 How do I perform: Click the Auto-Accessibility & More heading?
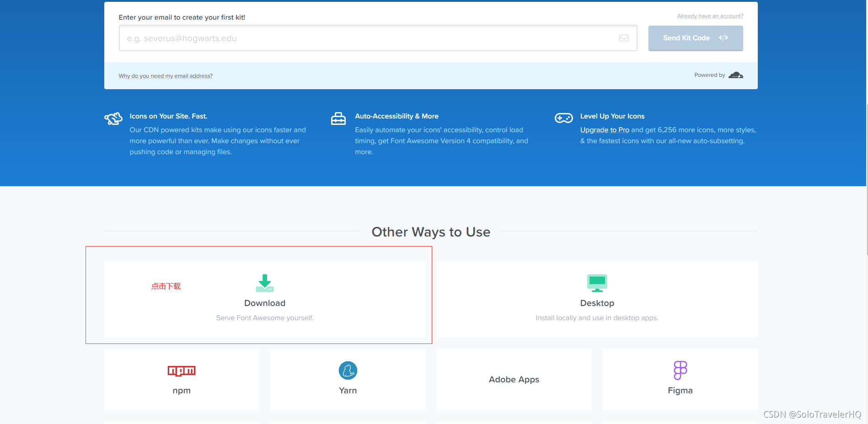(x=396, y=116)
